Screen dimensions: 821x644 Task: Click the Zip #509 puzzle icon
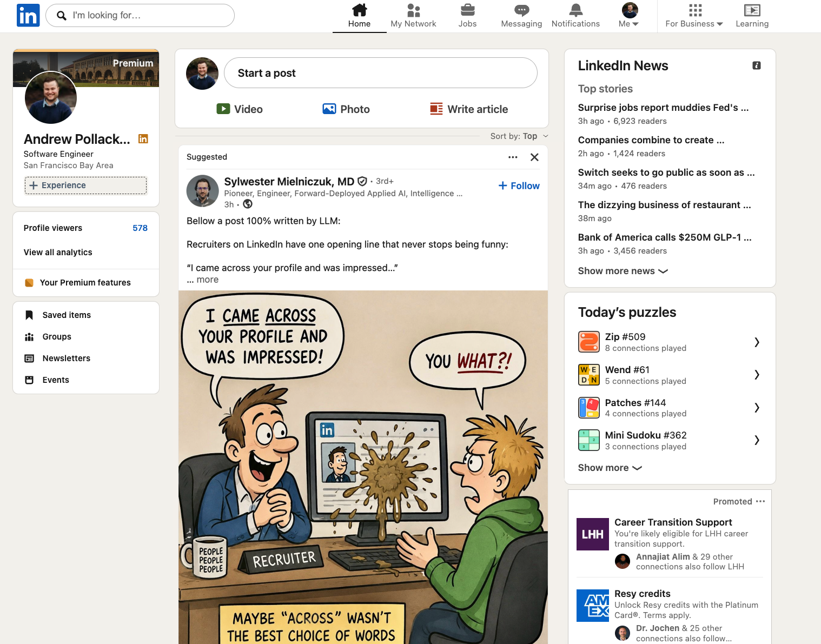click(x=589, y=342)
